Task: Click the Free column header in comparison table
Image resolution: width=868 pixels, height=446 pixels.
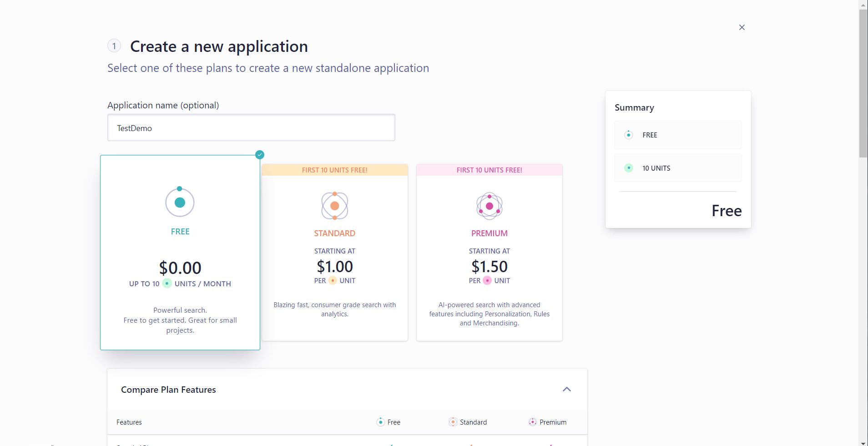Action: coord(389,422)
